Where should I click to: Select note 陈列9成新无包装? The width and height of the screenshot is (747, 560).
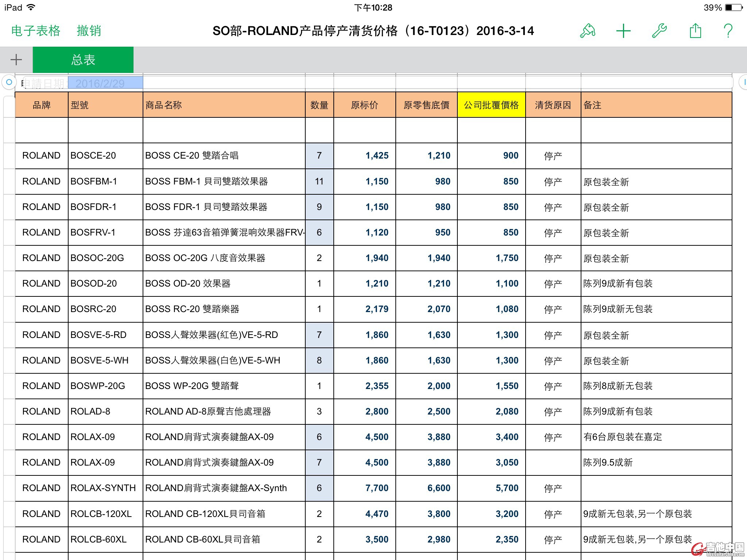(656, 309)
